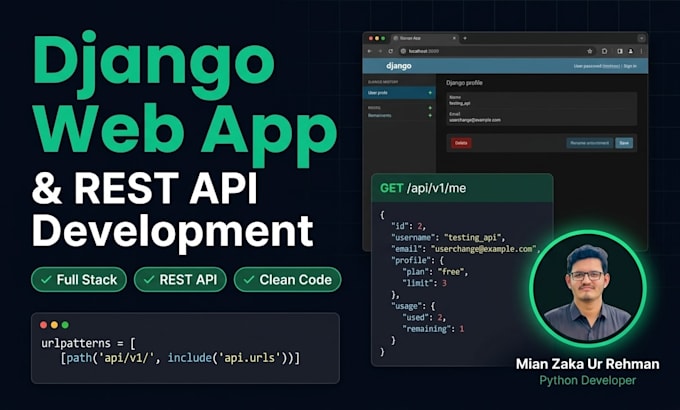This screenshot has width=680, height=410.
Task: Open the browser profile avatar icon
Action: (631, 51)
